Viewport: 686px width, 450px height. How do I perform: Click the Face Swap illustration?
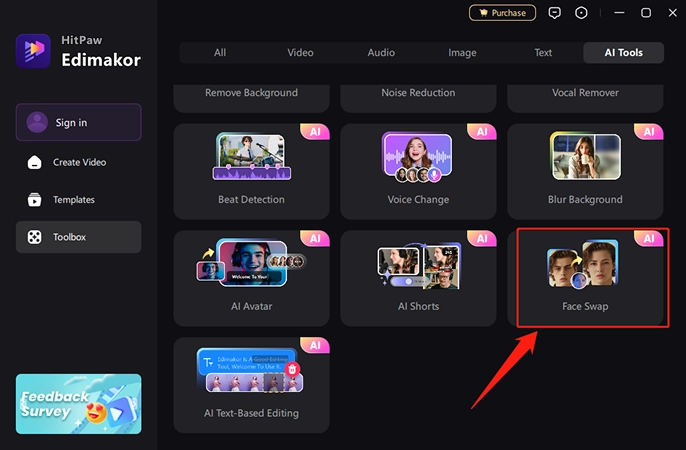click(x=583, y=264)
